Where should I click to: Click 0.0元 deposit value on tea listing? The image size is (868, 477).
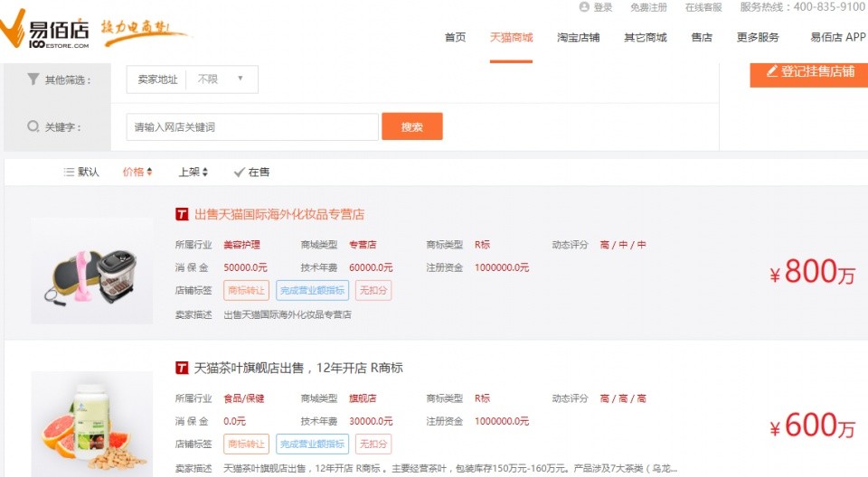point(235,422)
